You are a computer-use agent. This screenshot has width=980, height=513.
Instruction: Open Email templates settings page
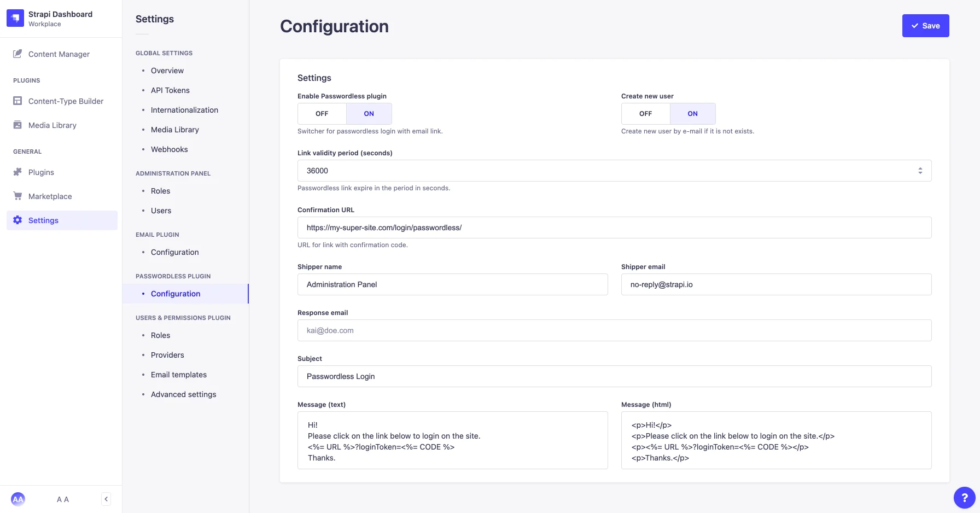pos(179,375)
